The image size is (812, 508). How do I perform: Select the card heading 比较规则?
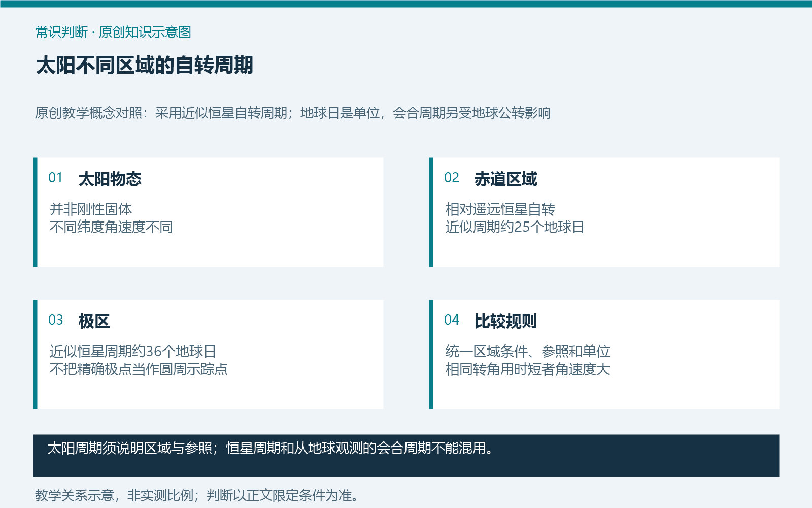(506, 321)
